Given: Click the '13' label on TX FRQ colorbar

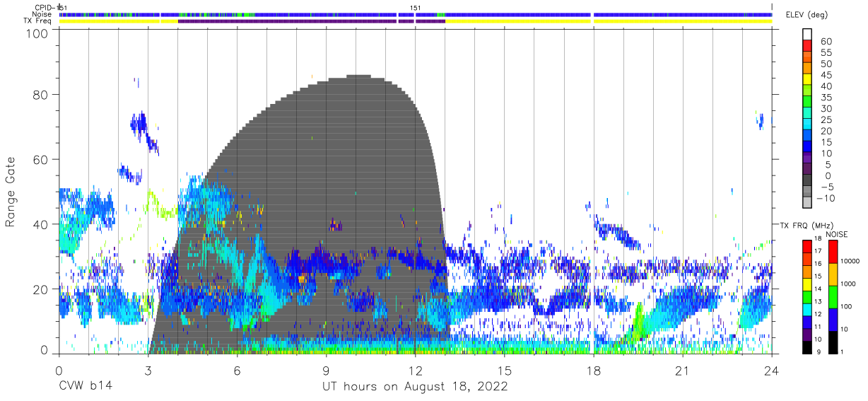Looking at the screenshot, I should 819,301.
